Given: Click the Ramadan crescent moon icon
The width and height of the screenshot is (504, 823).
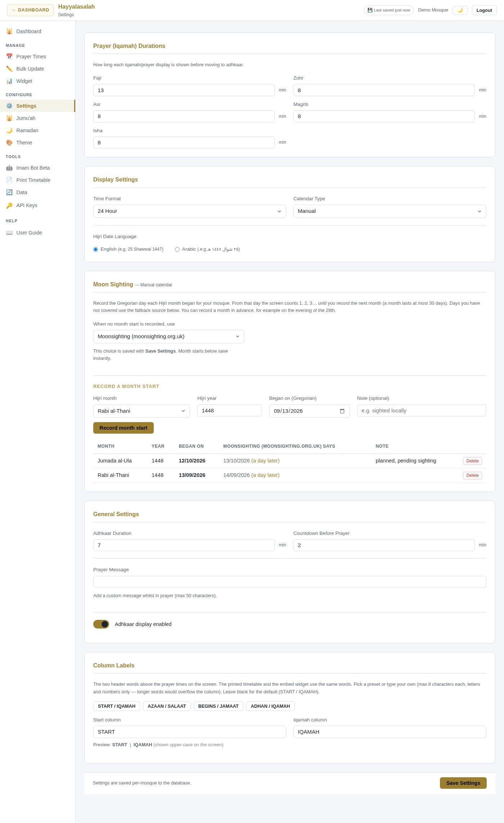Looking at the screenshot, I should pos(9,130).
